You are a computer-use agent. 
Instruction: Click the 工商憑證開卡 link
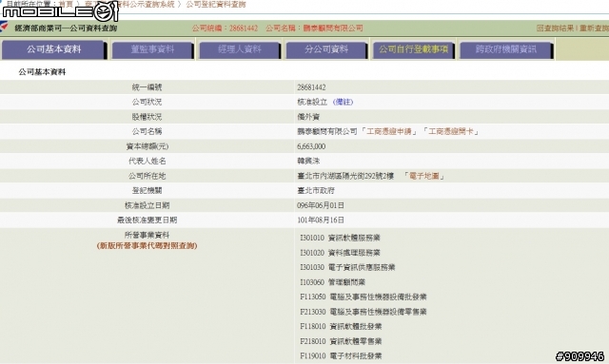pos(450,131)
